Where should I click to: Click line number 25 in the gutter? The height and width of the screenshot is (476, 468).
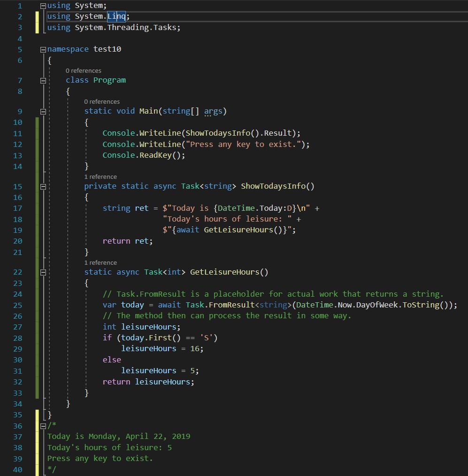point(18,306)
